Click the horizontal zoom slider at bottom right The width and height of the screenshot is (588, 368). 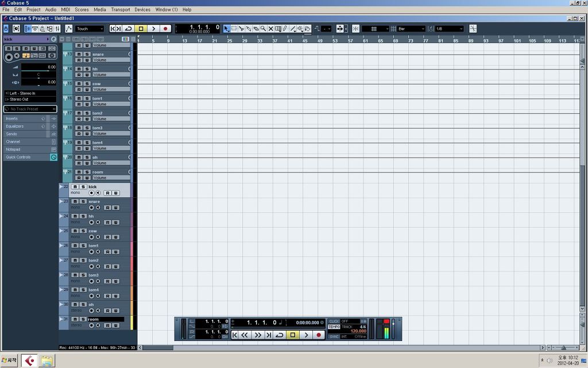(x=563, y=348)
